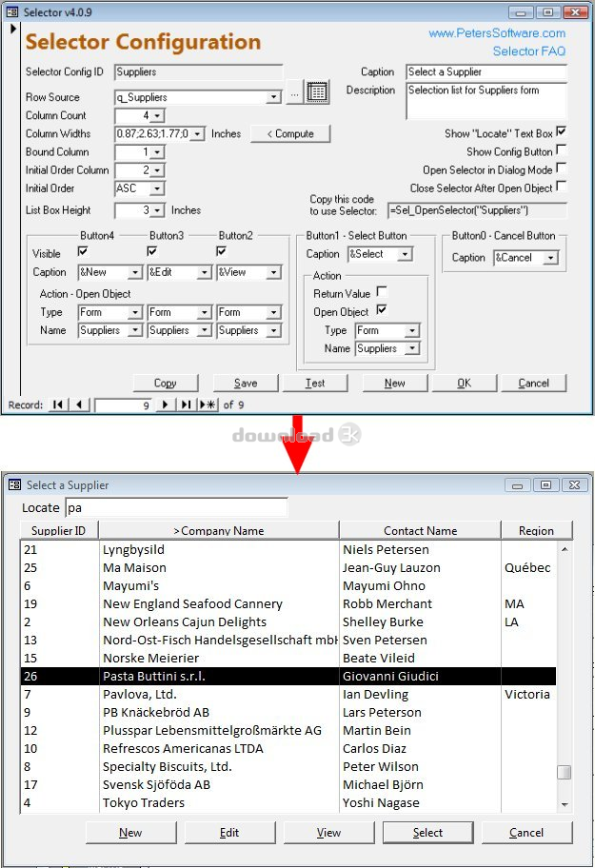Click the supplier list's vertical scrollbar thumb

click(564, 772)
